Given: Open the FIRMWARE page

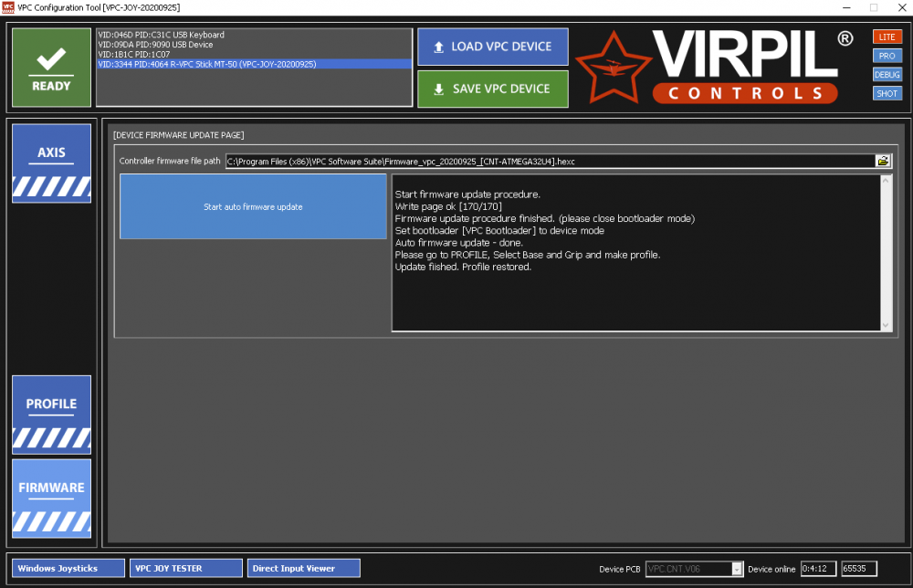Looking at the screenshot, I should click(x=51, y=499).
